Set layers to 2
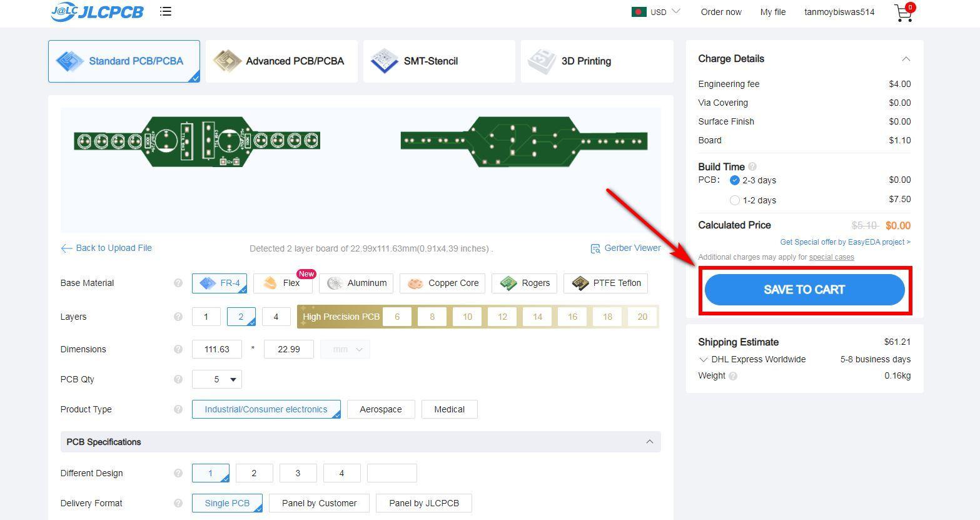980x520 pixels. 241,317
